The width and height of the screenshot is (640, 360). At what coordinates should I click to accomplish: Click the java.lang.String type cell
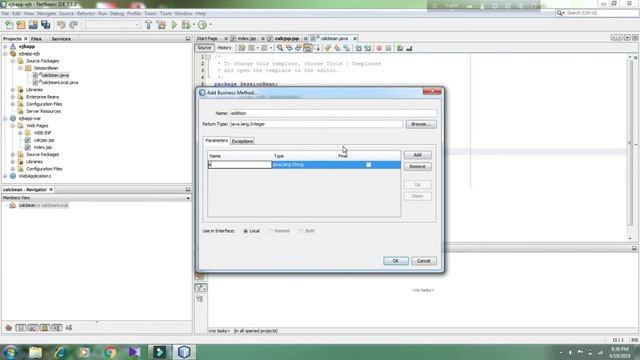click(304, 164)
